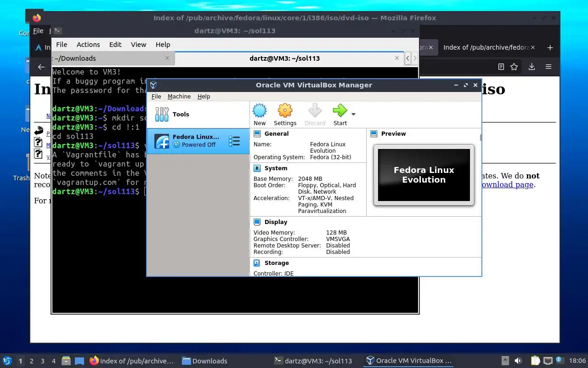The height and width of the screenshot is (368, 588).
Task: Open VM Settings gear icon
Action: tap(285, 111)
